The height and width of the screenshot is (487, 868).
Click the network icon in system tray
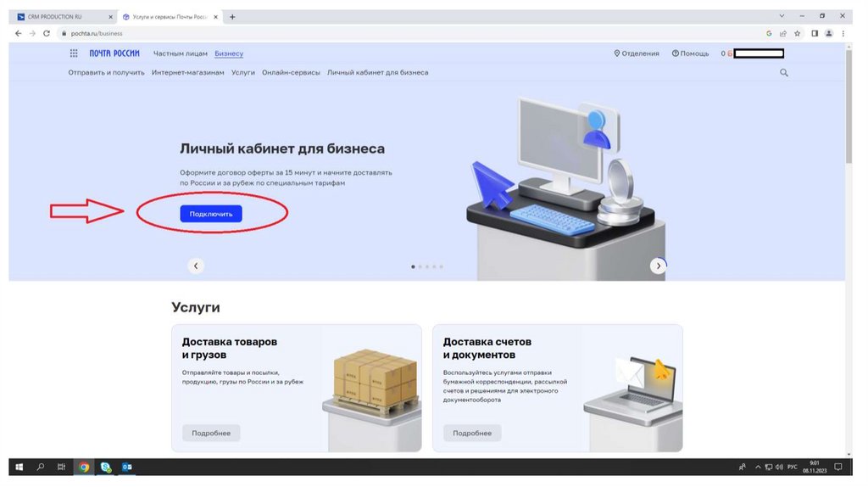tap(768, 467)
